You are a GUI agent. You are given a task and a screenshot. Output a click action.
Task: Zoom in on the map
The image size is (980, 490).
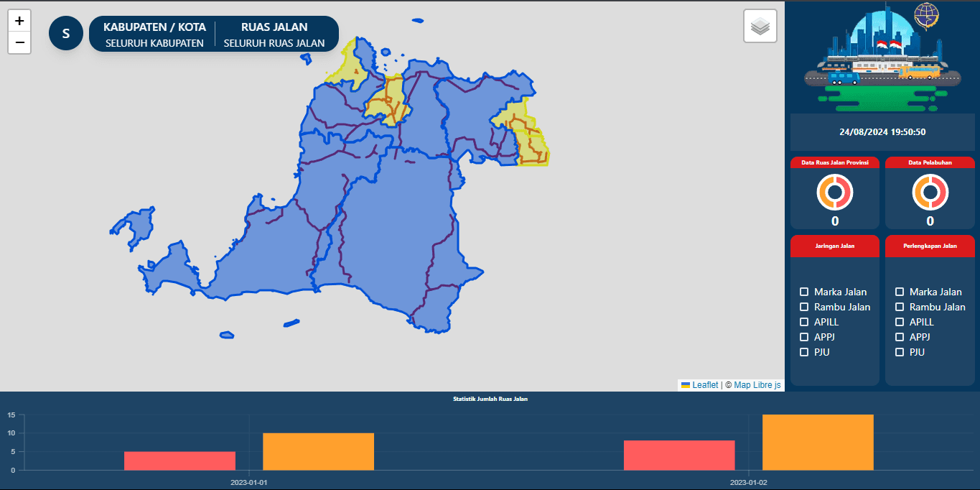pyautogui.click(x=19, y=21)
